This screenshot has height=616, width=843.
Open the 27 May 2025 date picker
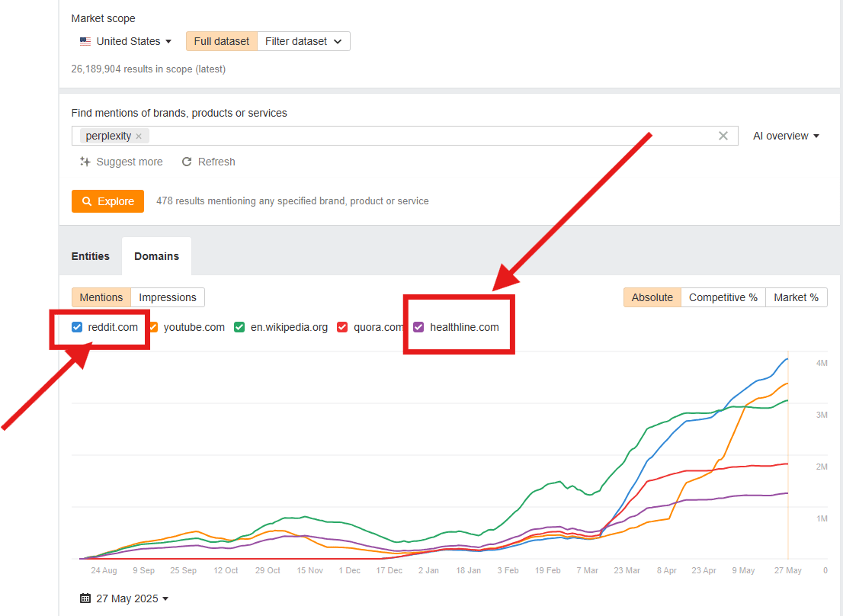pyautogui.click(x=124, y=598)
